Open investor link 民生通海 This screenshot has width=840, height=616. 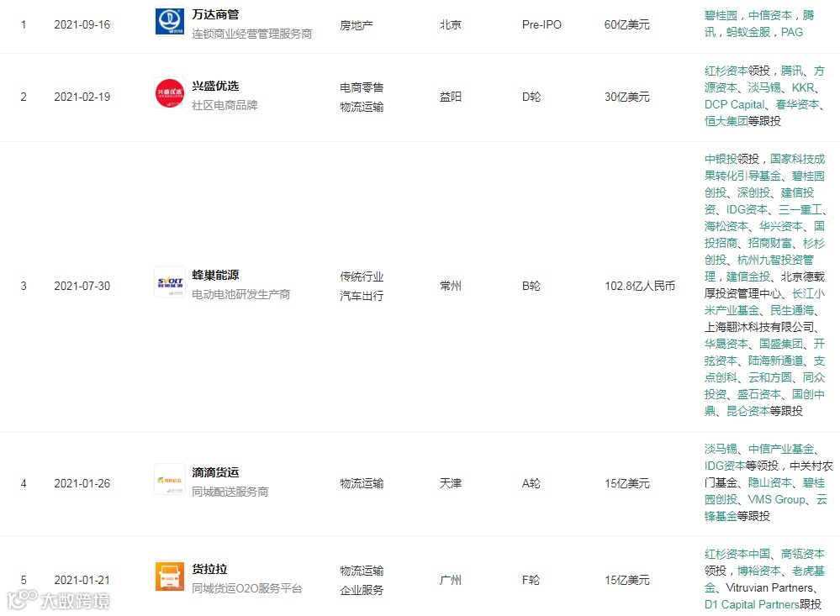pos(792,310)
